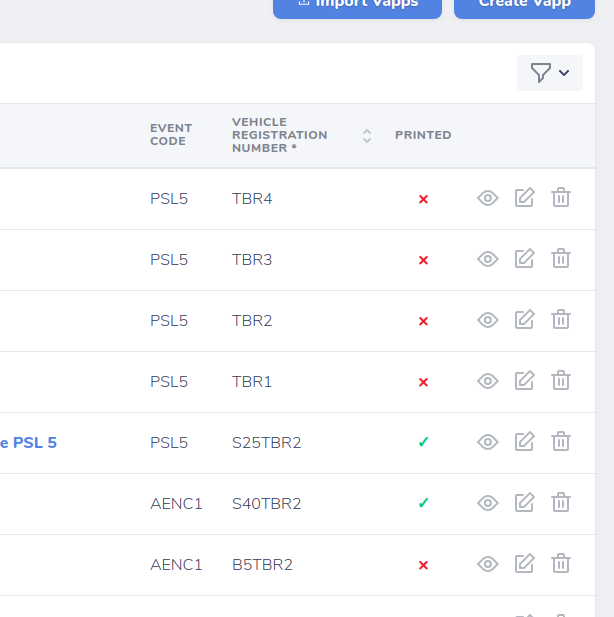
Task: Select the S25TBR2 registration cell
Action: click(x=266, y=443)
